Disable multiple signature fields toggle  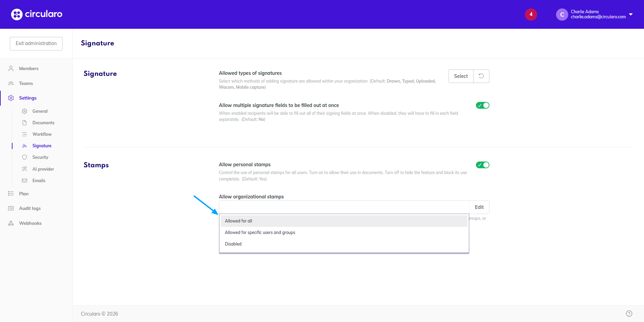pyautogui.click(x=482, y=105)
